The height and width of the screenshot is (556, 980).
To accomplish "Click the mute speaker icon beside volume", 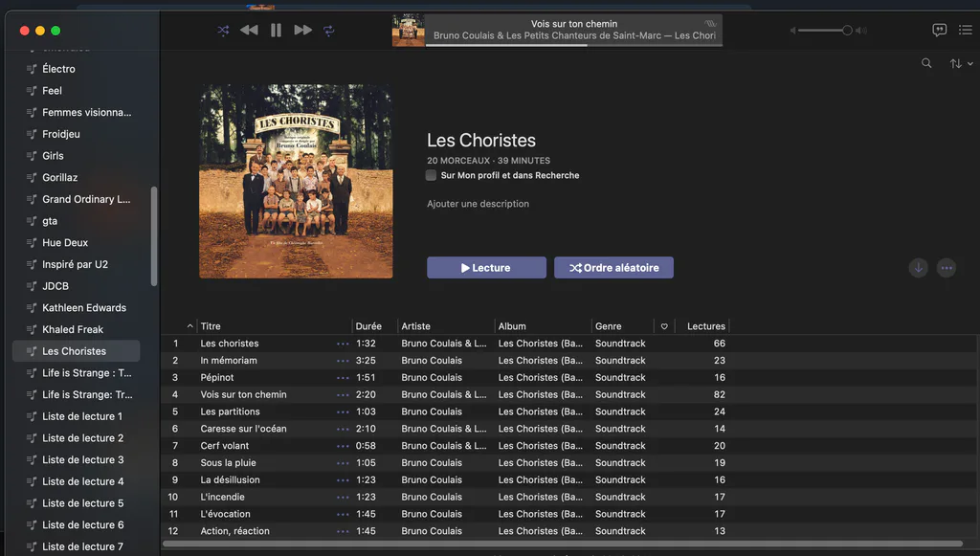I will click(x=792, y=30).
